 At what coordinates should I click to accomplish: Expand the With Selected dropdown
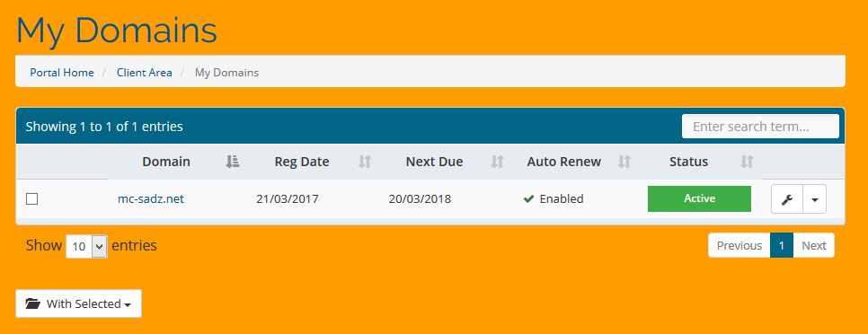point(78,303)
